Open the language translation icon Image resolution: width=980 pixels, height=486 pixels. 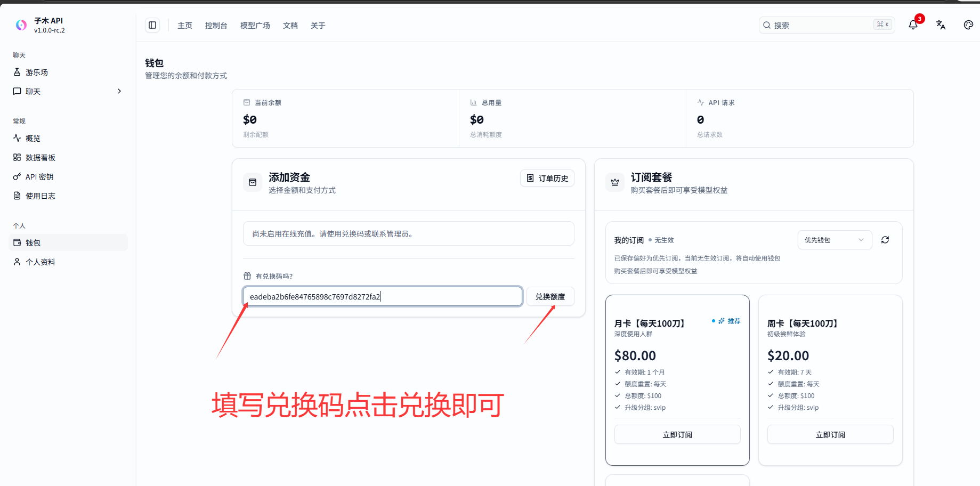941,25
